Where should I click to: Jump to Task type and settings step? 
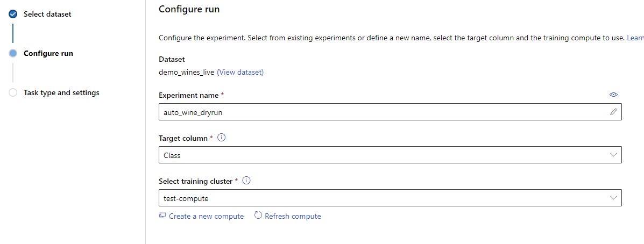[61, 92]
